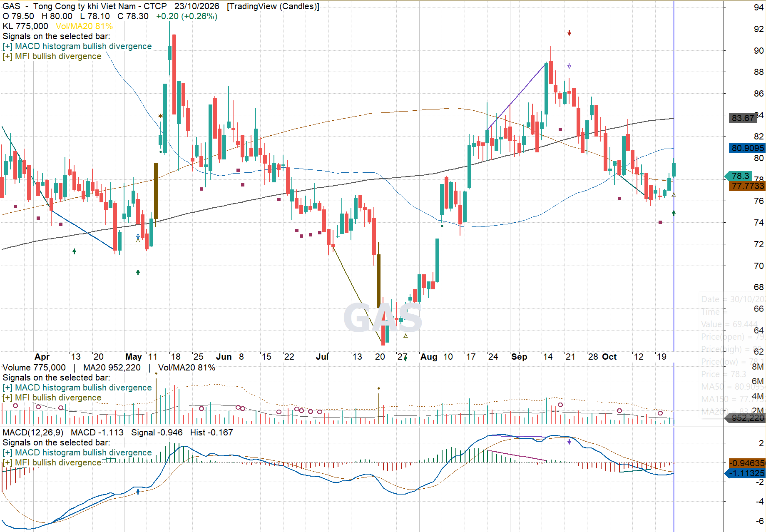766x532 pixels.
Task: Click the purple down-arrow on the MACD pane
Action: pos(569,442)
